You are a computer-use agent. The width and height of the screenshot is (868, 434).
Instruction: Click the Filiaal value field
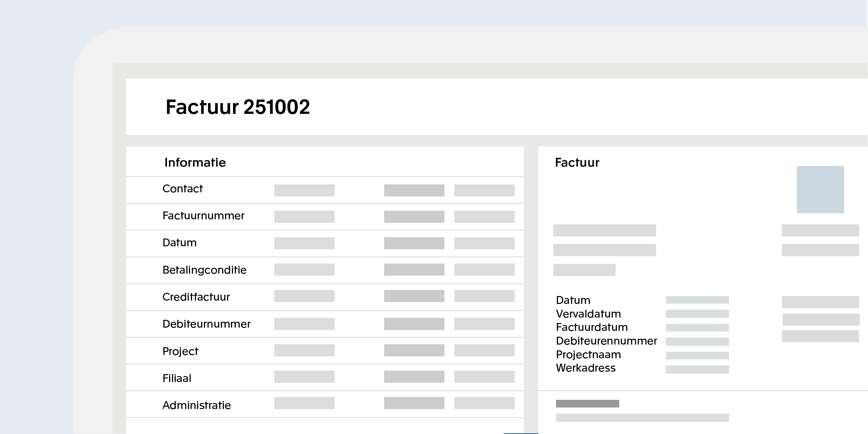[x=304, y=377]
